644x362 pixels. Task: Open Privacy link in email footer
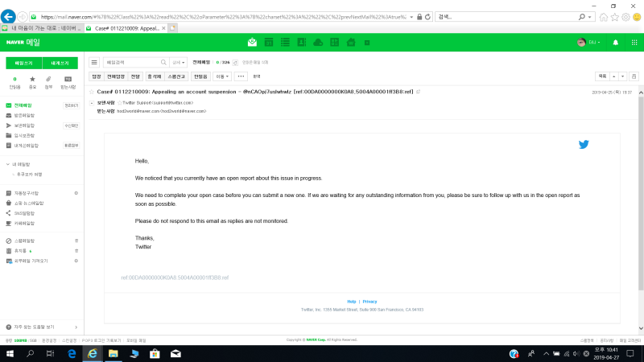(x=369, y=302)
